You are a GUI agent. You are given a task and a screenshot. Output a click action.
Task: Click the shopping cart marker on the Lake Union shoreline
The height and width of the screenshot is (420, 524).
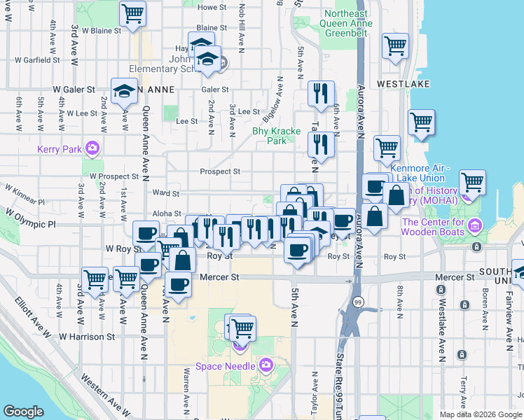[422, 122]
